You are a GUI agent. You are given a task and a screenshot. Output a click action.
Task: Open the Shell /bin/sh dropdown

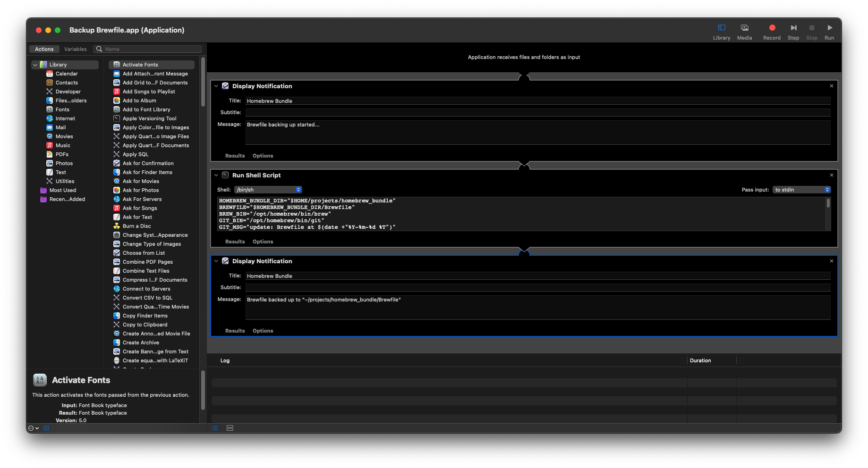click(x=268, y=190)
